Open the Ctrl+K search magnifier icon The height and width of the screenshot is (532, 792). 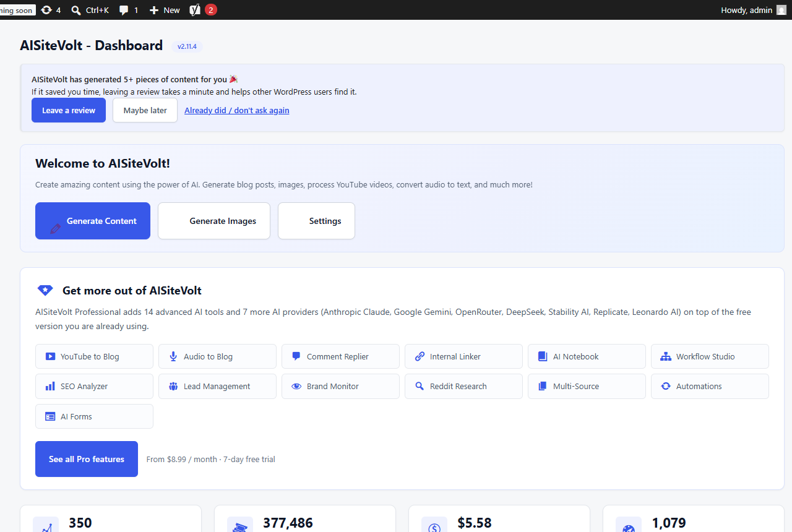point(76,10)
